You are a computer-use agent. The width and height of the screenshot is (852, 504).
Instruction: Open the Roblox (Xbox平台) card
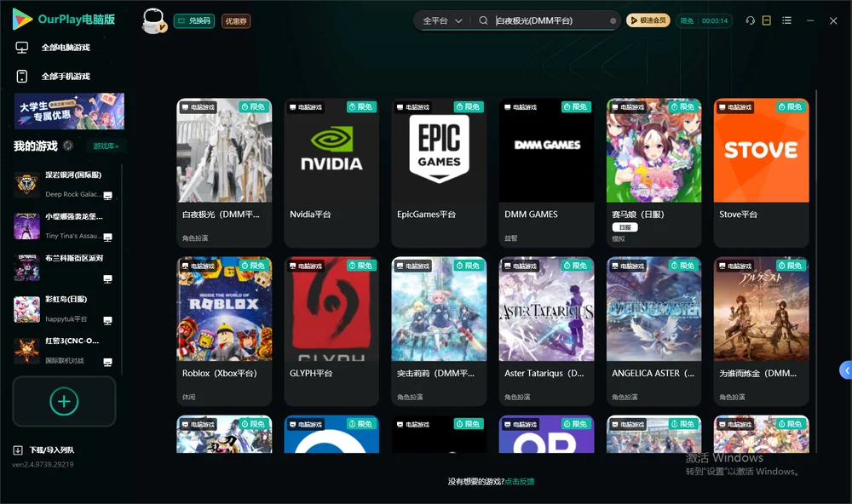click(x=224, y=331)
